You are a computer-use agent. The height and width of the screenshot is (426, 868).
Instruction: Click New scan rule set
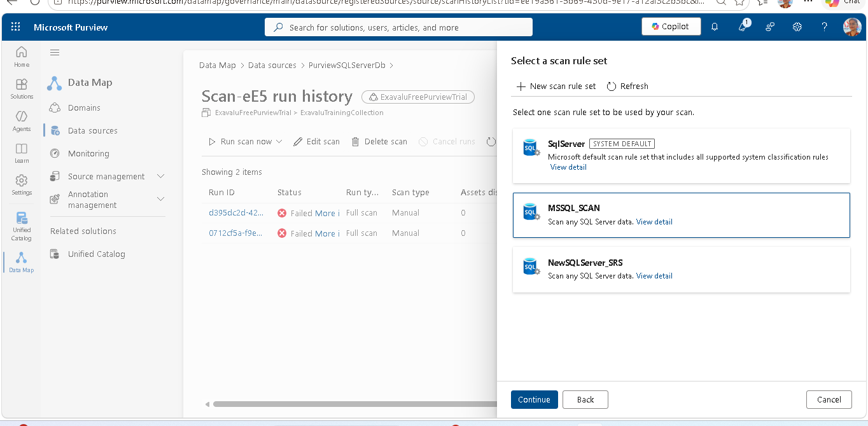(556, 86)
